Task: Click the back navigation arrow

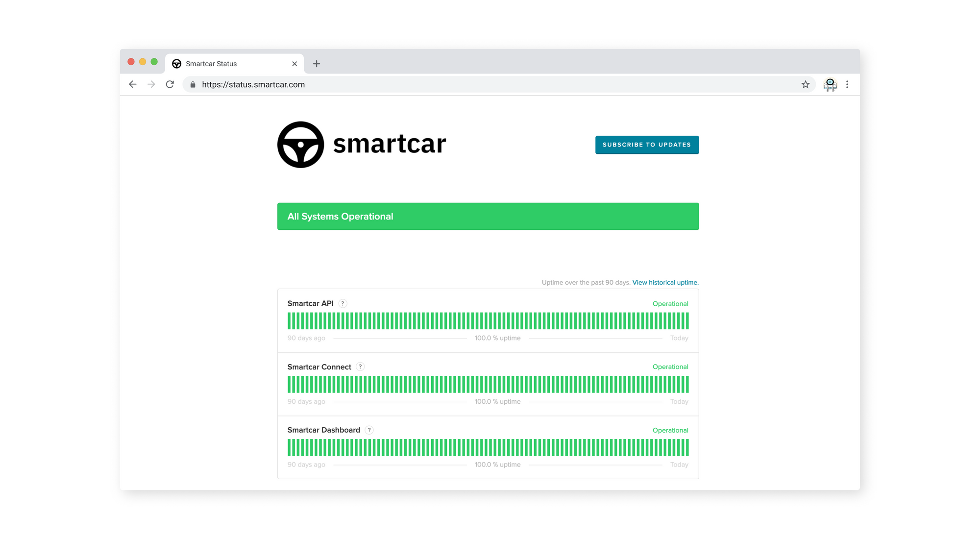Action: tap(133, 84)
